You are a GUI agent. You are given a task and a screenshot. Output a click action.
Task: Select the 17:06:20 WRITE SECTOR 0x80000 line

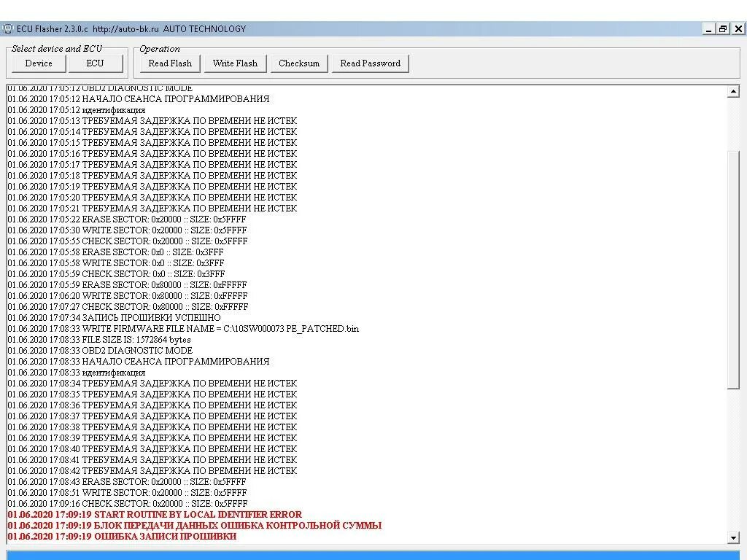point(128,296)
